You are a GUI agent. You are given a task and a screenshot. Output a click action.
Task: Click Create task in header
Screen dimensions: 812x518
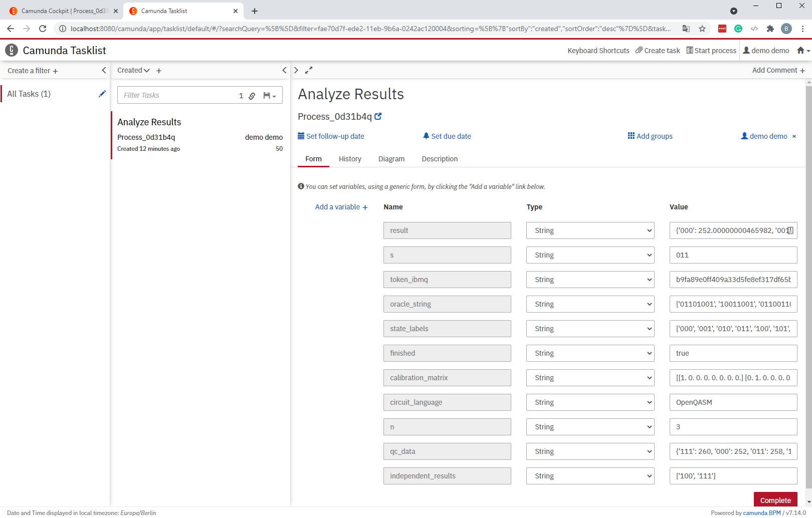pyautogui.click(x=658, y=51)
